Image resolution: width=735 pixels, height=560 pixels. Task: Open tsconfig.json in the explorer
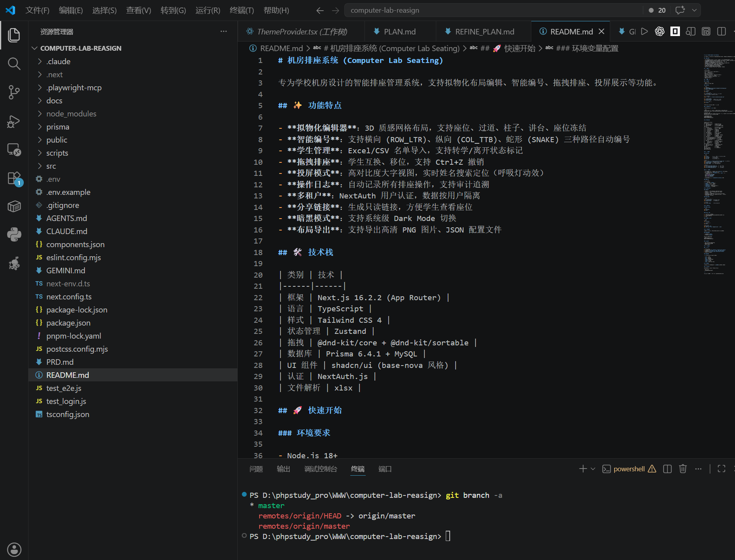point(68,414)
